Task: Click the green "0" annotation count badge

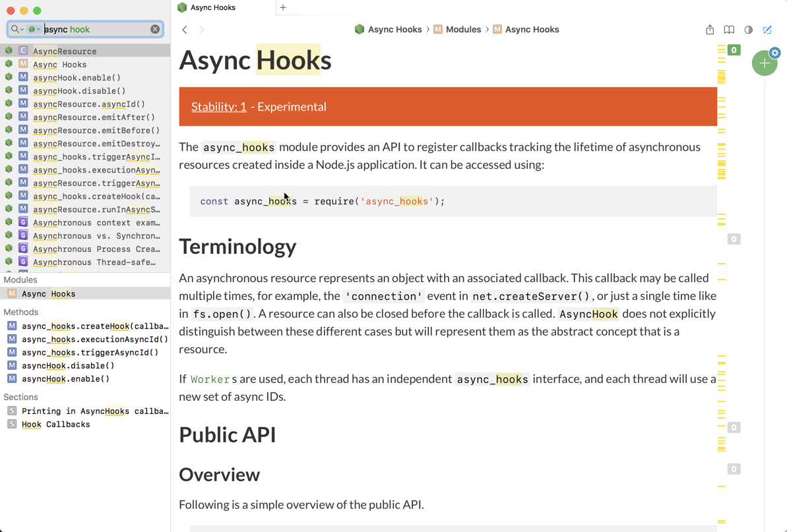Action: 734,50
